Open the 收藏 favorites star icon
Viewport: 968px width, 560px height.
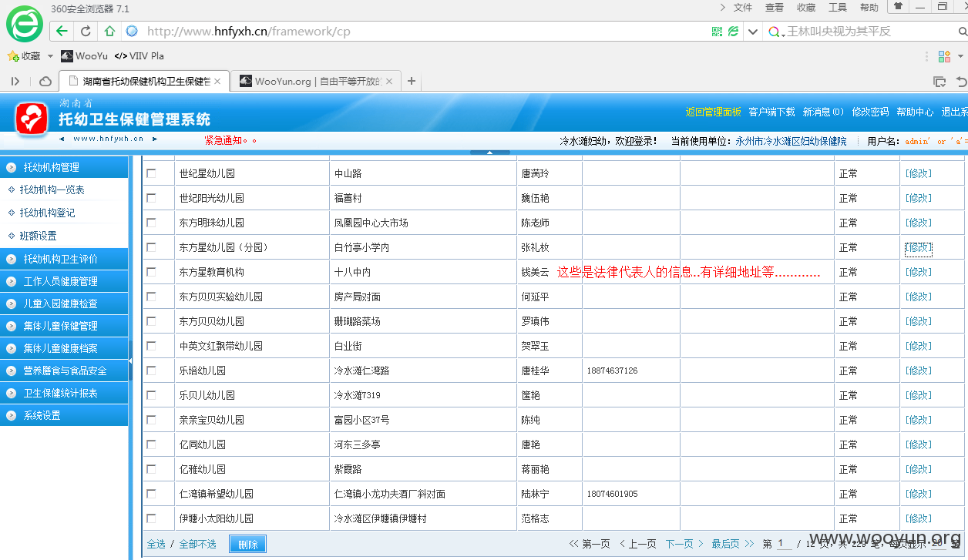click(12, 56)
